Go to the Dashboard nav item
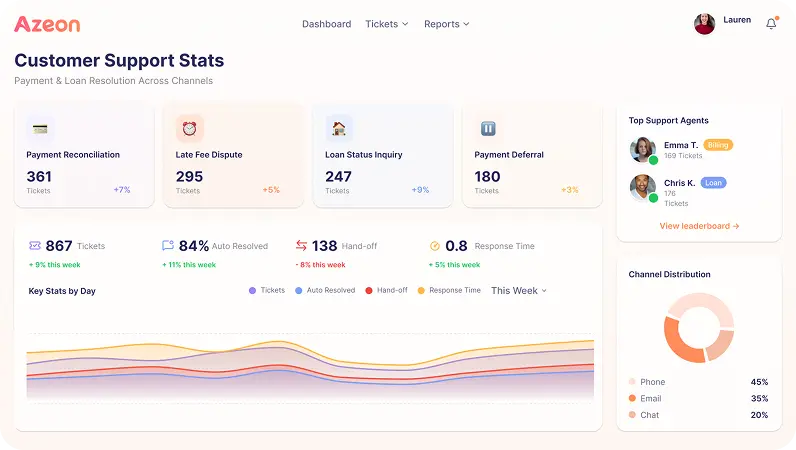 click(x=326, y=24)
